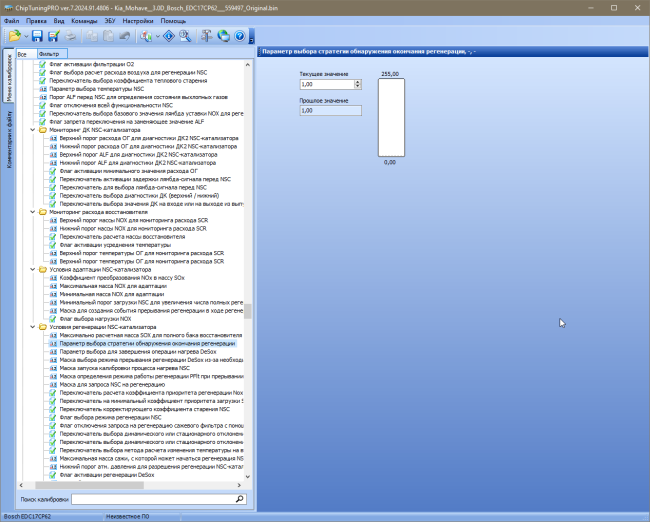Screen dimensions: 650x522
Task: Switch to the Все tab
Action: pos(27,54)
